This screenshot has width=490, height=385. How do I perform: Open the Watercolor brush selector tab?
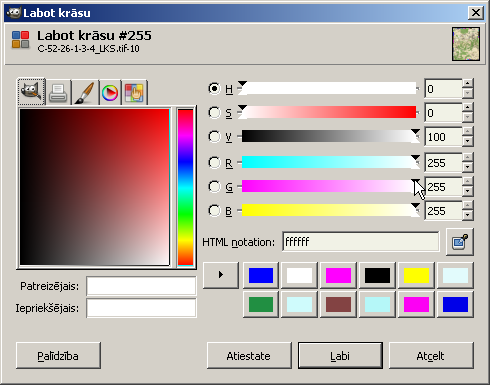coord(85,92)
